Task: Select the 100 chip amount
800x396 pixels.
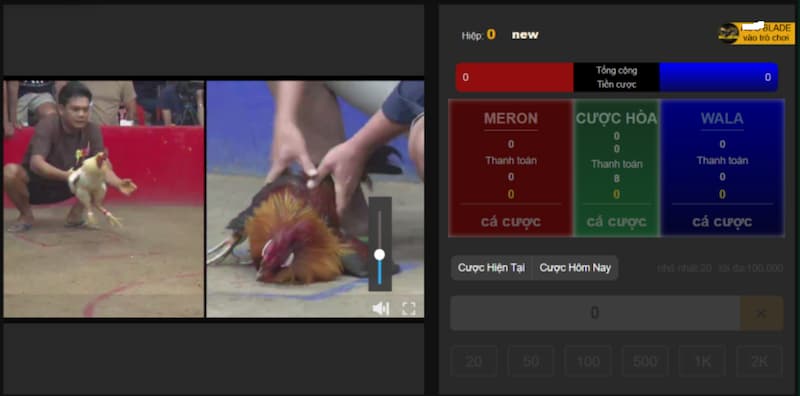Action: (588, 361)
